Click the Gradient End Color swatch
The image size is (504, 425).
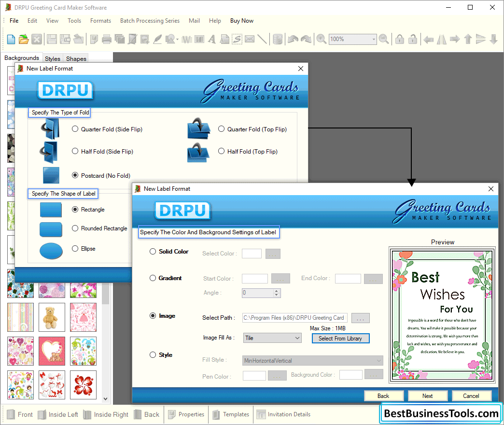pos(348,278)
